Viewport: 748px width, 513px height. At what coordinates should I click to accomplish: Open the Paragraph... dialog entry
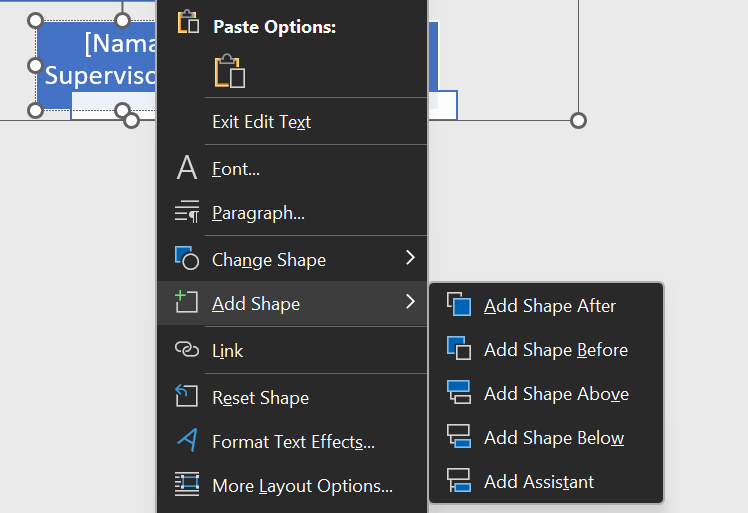258,213
